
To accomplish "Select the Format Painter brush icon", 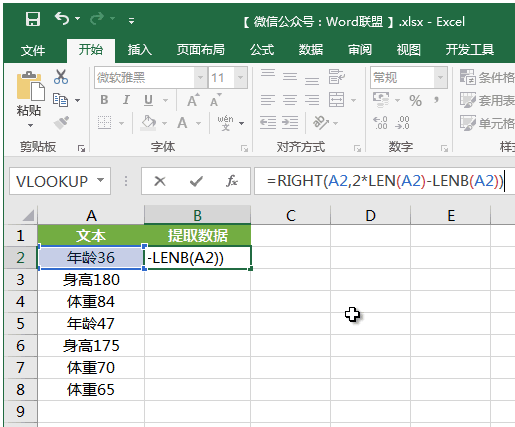I will pyautogui.click(x=62, y=123).
